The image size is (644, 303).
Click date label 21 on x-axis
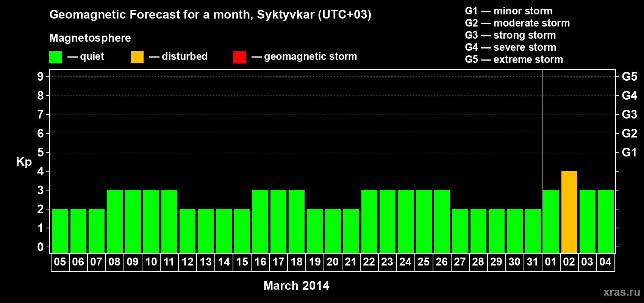[351, 262]
